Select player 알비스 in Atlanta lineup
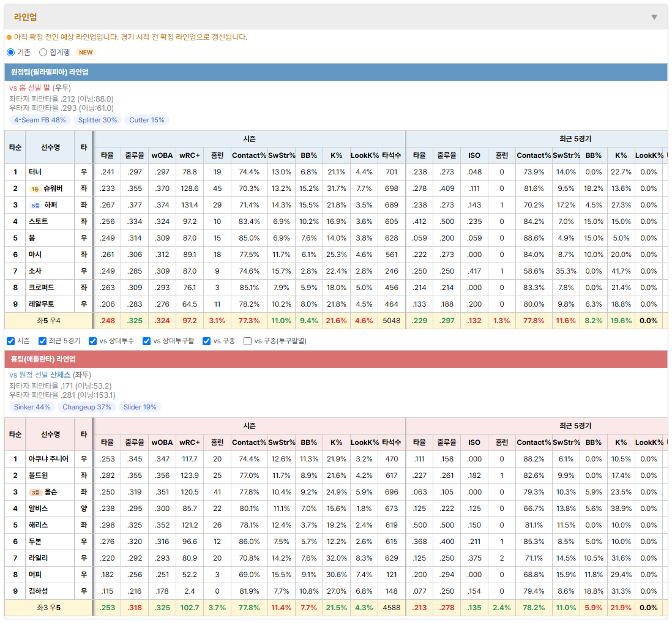672x623 pixels. click(x=38, y=509)
